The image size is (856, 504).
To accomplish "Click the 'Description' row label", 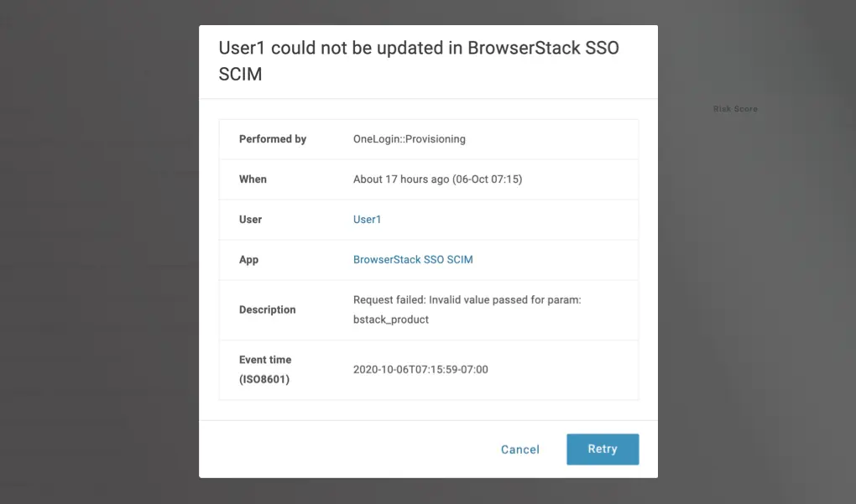I will 267,310.
